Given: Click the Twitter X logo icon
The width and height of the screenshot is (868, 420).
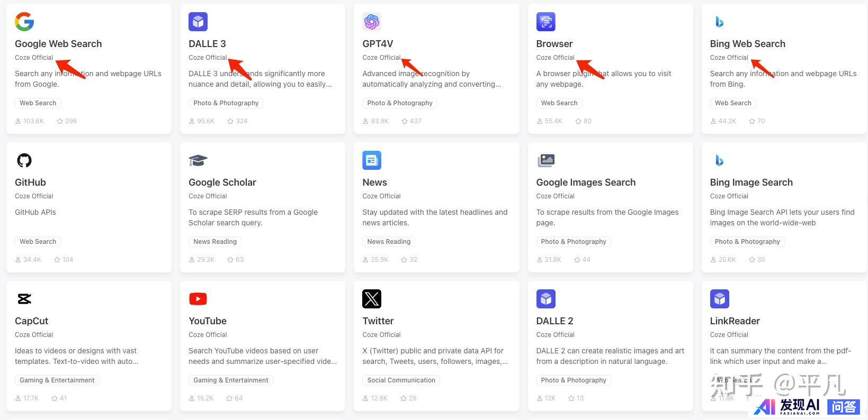Looking at the screenshot, I should click(372, 299).
